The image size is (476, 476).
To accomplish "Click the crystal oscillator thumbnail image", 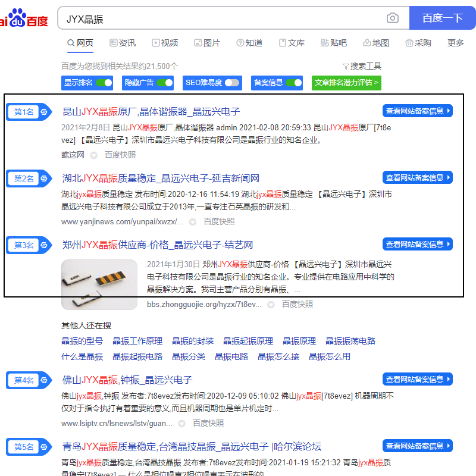I will pyautogui.click(x=99, y=285).
